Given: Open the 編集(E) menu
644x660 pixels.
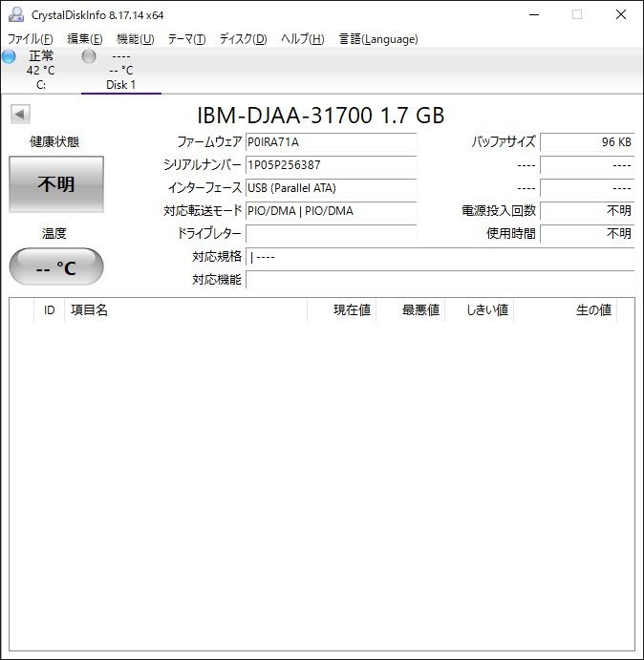Looking at the screenshot, I should coord(85,39).
